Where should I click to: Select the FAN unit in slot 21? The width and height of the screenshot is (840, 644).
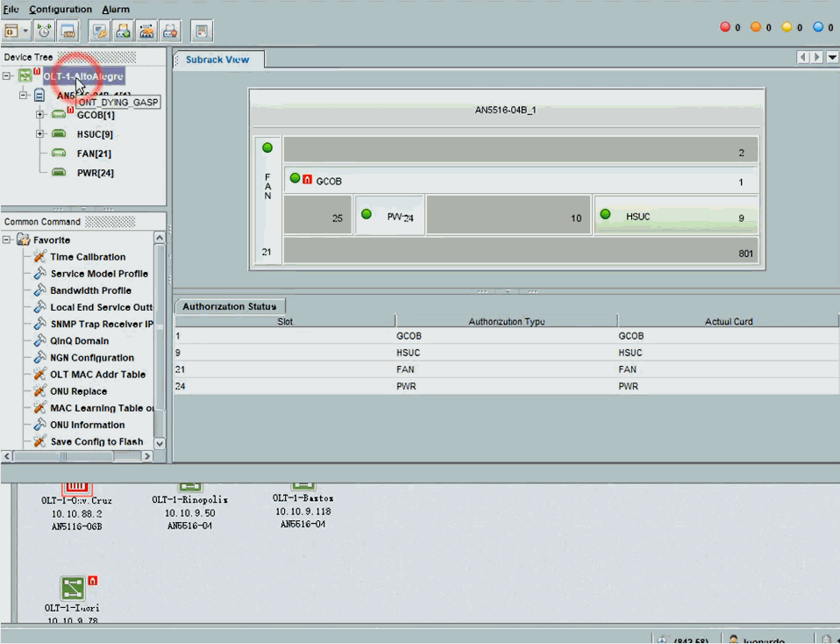click(x=267, y=199)
